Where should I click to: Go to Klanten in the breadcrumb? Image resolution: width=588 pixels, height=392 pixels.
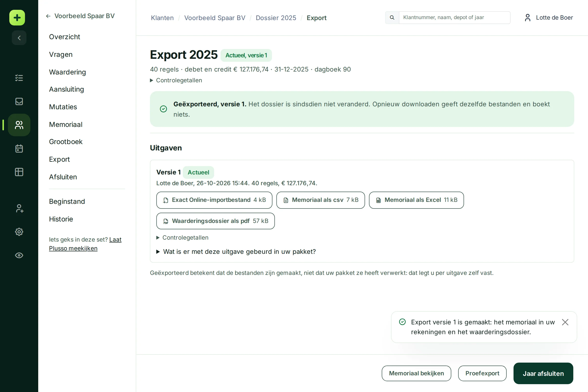point(162,18)
